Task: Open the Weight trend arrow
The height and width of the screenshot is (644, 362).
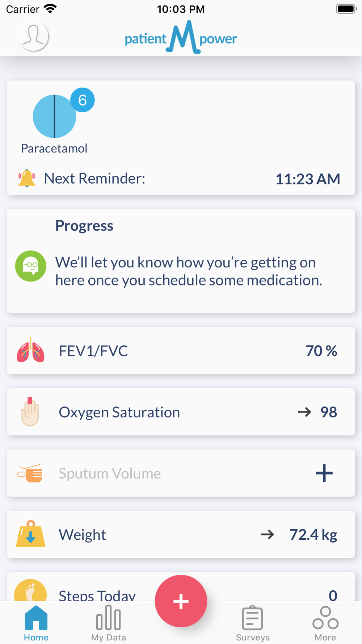Action: [268, 534]
